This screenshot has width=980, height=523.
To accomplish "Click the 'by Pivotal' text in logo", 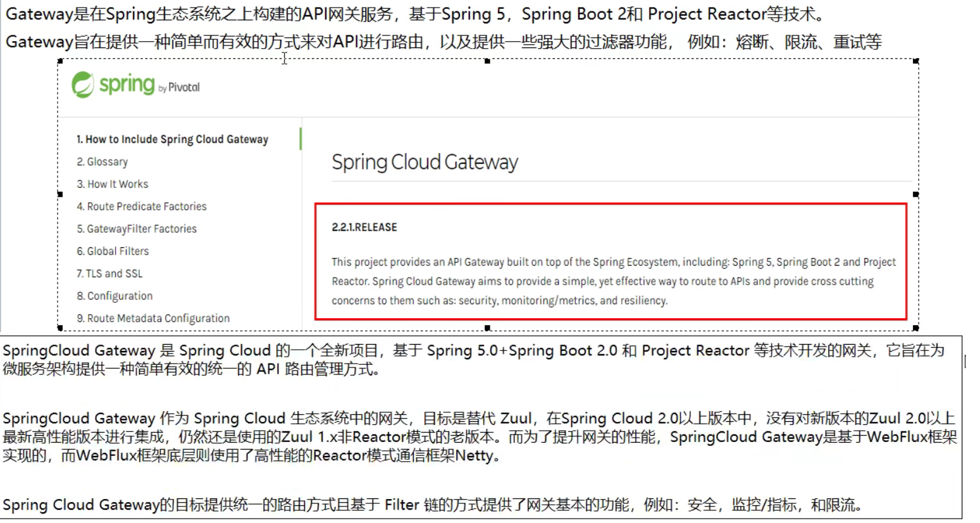I will coord(179,87).
